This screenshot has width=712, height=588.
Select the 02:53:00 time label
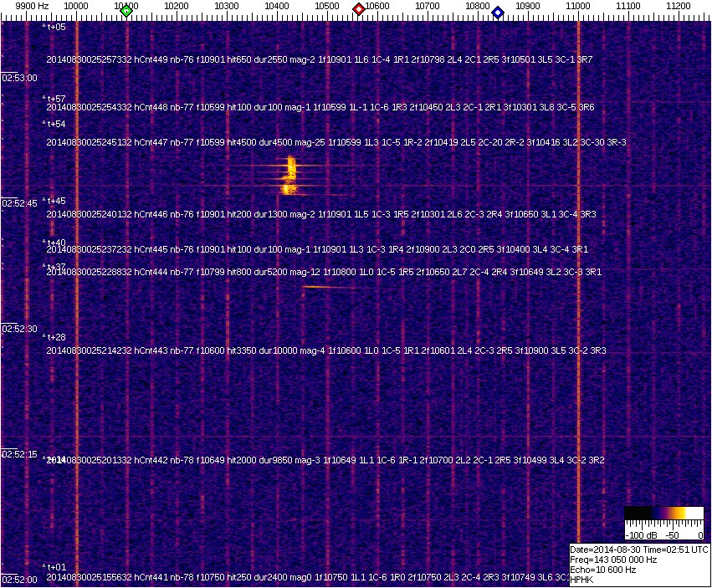click(x=19, y=78)
